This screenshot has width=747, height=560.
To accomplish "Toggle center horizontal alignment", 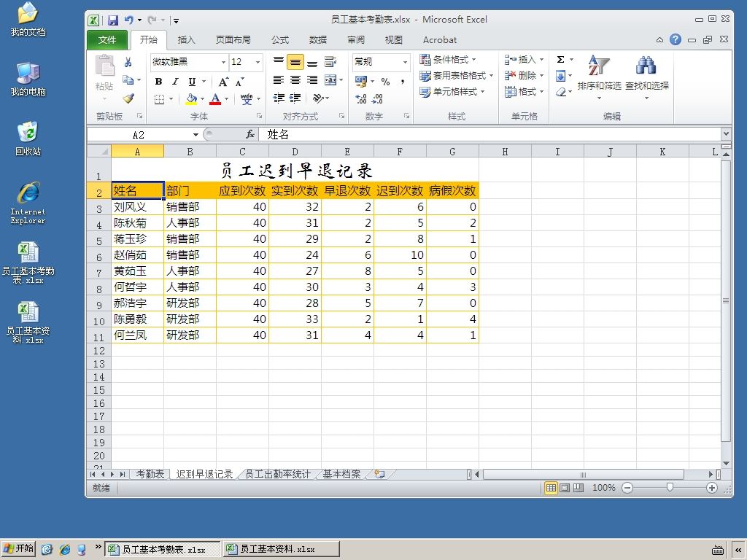I will tap(295, 80).
